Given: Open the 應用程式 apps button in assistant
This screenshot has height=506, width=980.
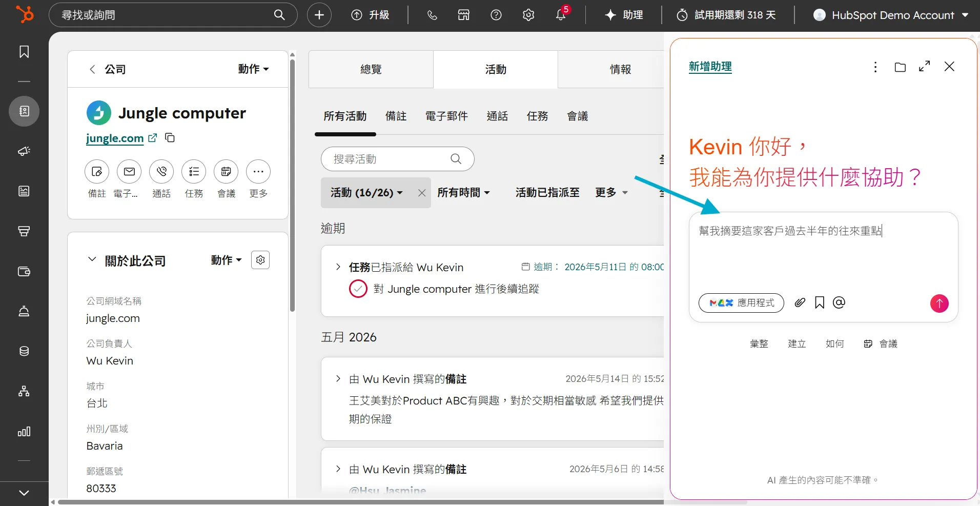Looking at the screenshot, I should 741,303.
